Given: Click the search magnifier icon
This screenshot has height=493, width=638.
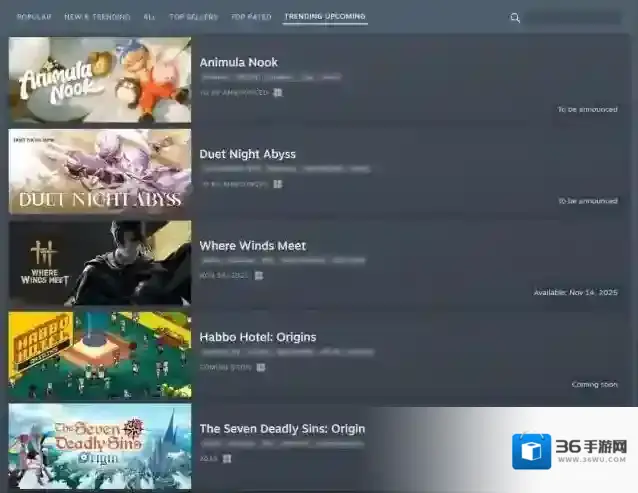Looking at the screenshot, I should point(515,18).
